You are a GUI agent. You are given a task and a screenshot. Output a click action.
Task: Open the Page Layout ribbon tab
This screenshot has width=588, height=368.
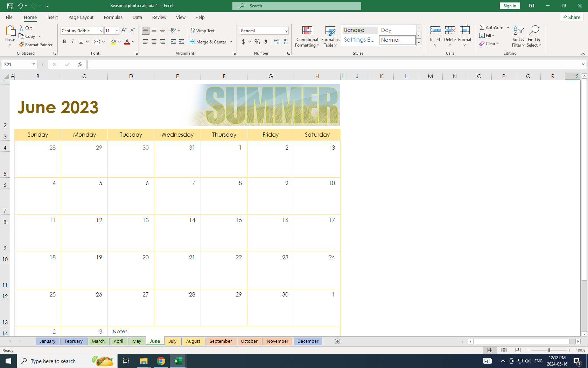tap(81, 18)
